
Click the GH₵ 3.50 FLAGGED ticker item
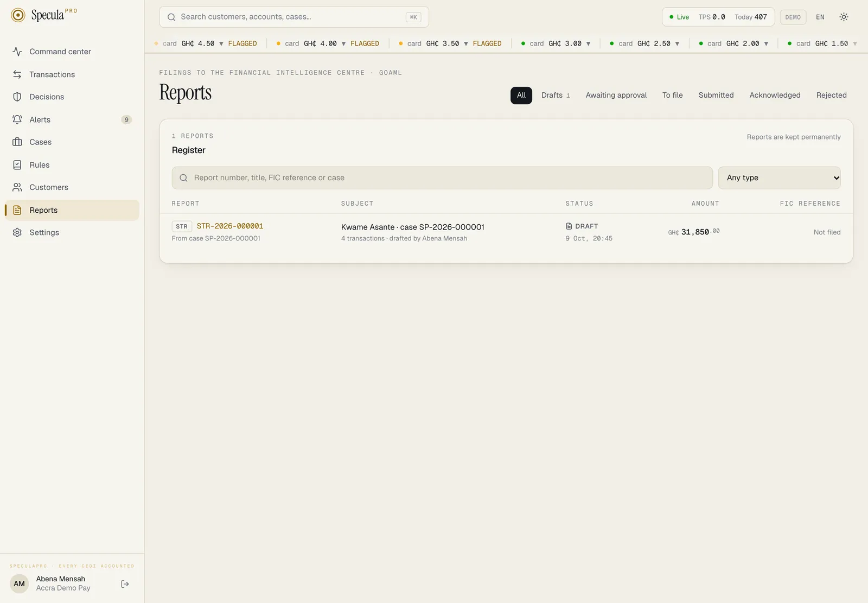click(x=450, y=43)
